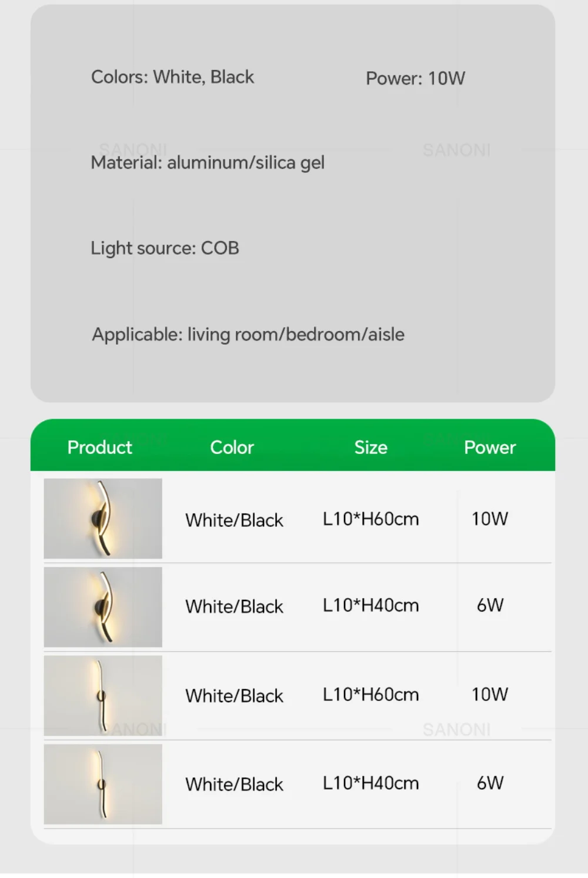Click the SANONI watermark at upper right

[x=456, y=150]
